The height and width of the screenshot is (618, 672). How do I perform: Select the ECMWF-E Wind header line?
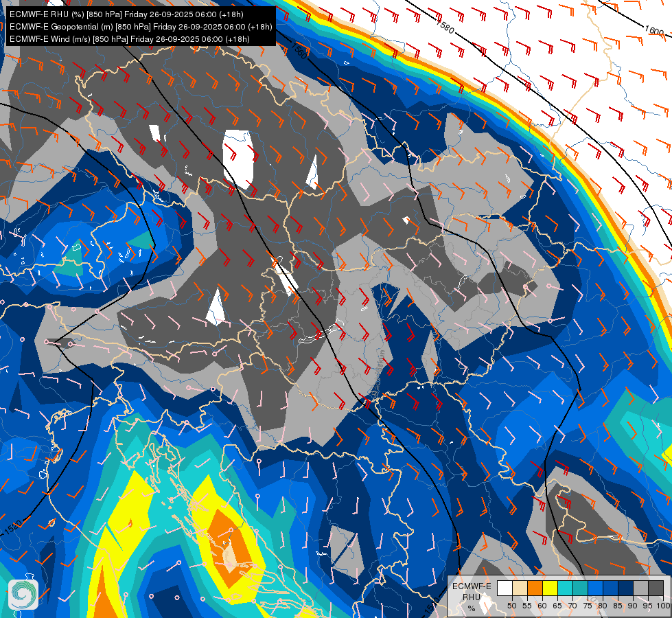(x=130, y=39)
